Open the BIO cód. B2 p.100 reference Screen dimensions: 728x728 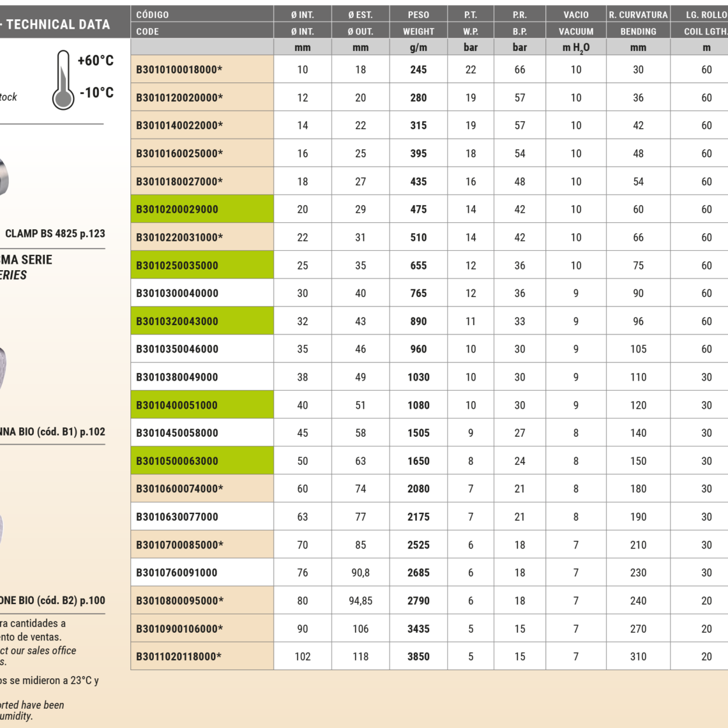click(x=52, y=600)
